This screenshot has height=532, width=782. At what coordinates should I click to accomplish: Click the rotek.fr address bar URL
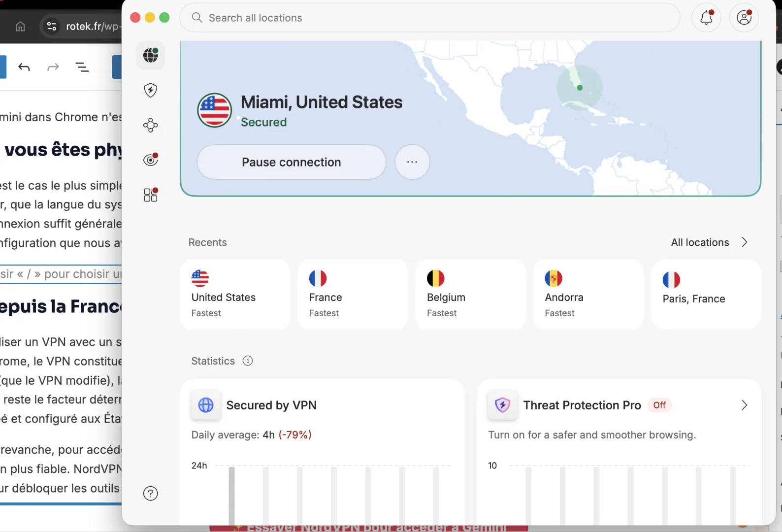[93, 27]
